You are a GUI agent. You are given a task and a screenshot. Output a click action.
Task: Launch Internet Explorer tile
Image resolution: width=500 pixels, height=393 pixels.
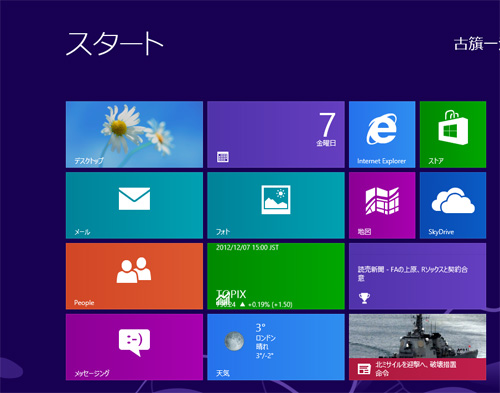coord(382,134)
